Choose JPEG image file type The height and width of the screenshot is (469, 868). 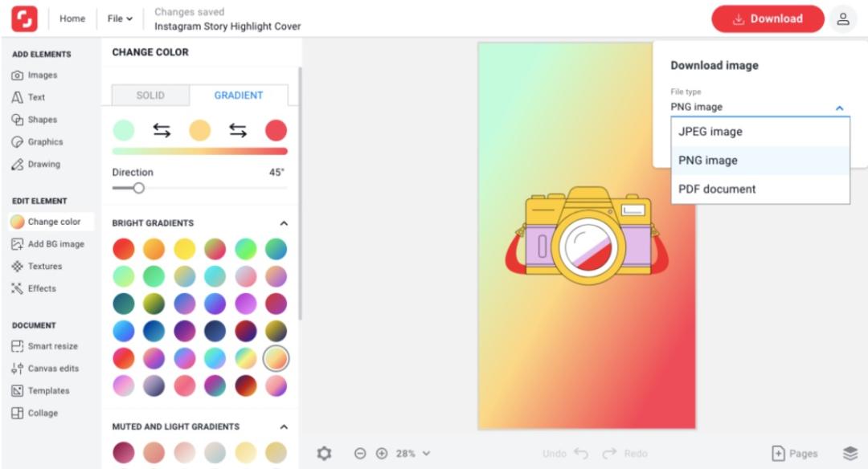coord(760,132)
